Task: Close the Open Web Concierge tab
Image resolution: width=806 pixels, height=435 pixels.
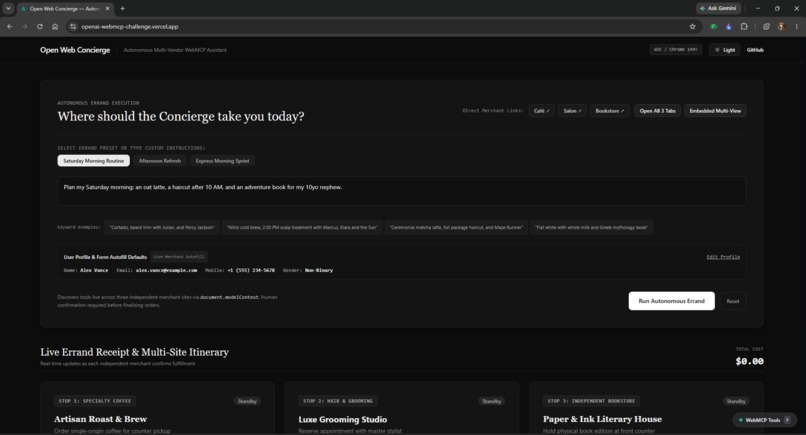Action: (107, 8)
